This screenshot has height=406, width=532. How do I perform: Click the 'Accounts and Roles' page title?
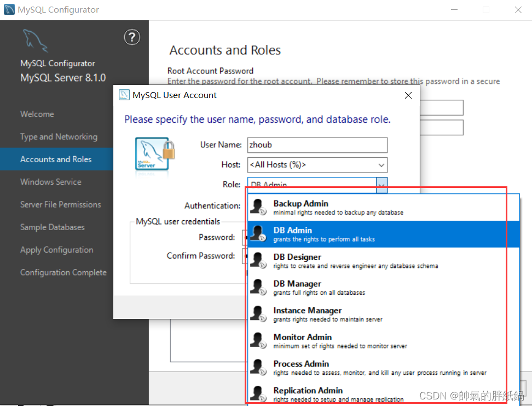click(x=225, y=50)
